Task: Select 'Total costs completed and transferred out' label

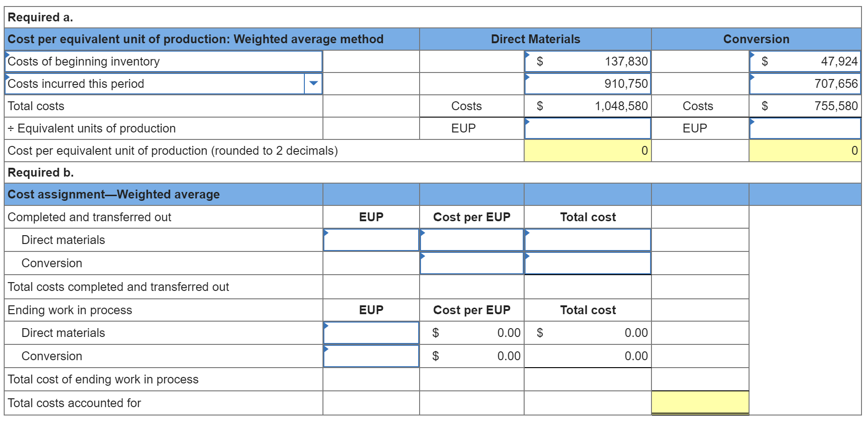Action: click(x=118, y=287)
